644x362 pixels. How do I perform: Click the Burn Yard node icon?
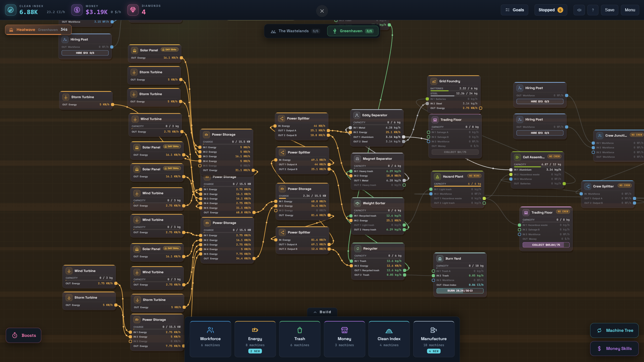point(440,259)
